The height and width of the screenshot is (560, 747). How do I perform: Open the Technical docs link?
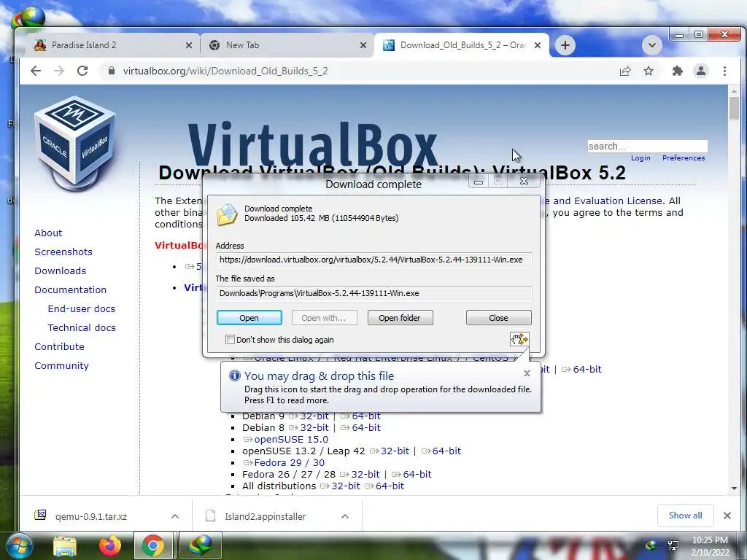(x=82, y=327)
